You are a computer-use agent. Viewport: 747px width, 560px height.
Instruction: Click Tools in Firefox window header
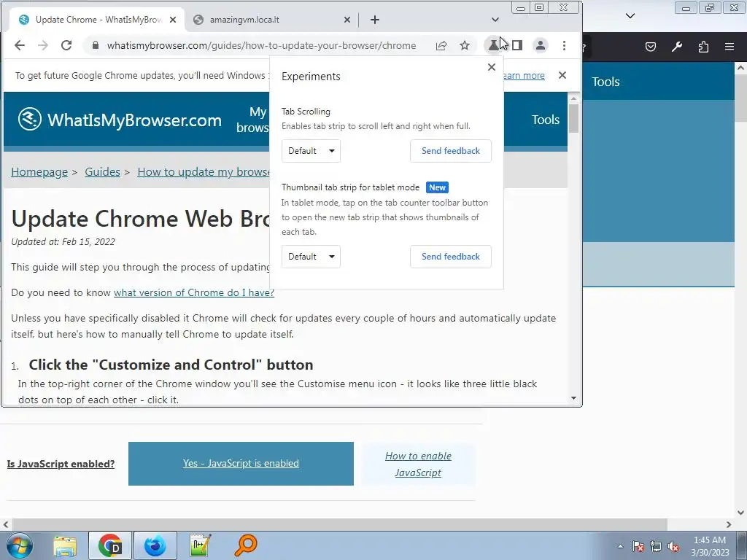[x=605, y=82]
